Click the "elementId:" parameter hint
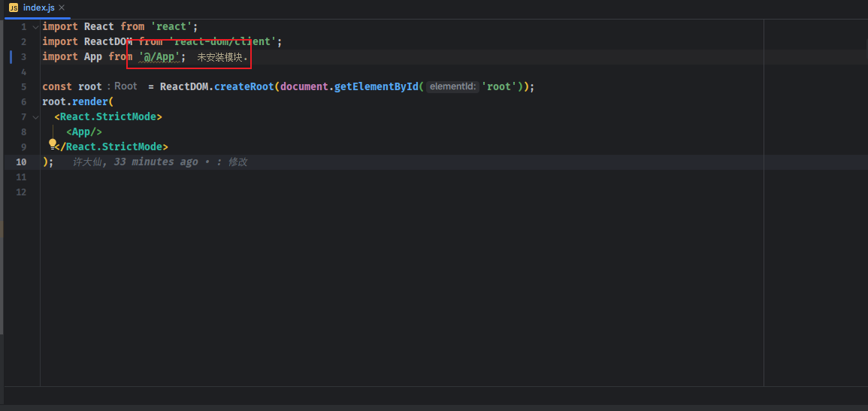Viewport: 868px width, 411px height. point(452,87)
